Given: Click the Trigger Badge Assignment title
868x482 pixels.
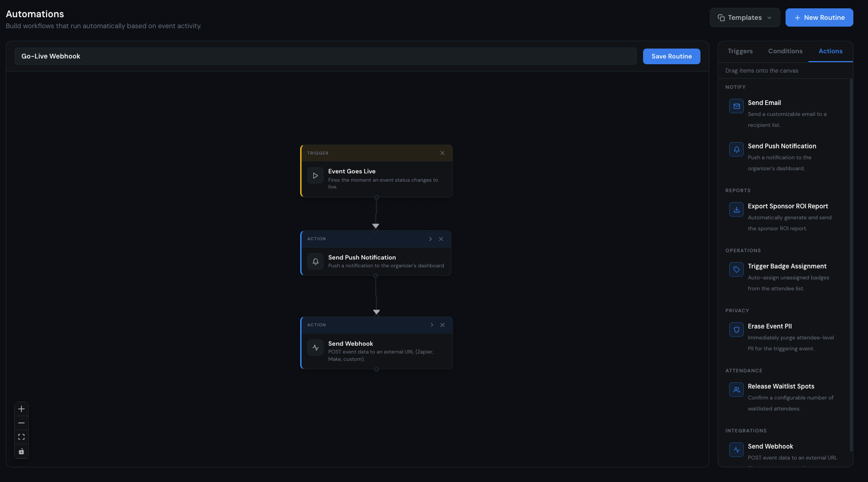Looking at the screenshot, I should (x=787, y=266).
